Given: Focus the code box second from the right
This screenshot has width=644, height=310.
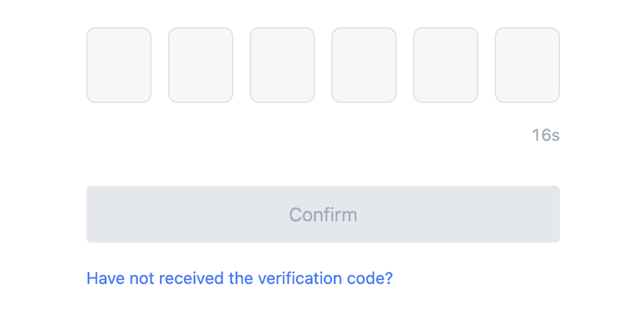Looking at the screenshot, I should point(445,65).
